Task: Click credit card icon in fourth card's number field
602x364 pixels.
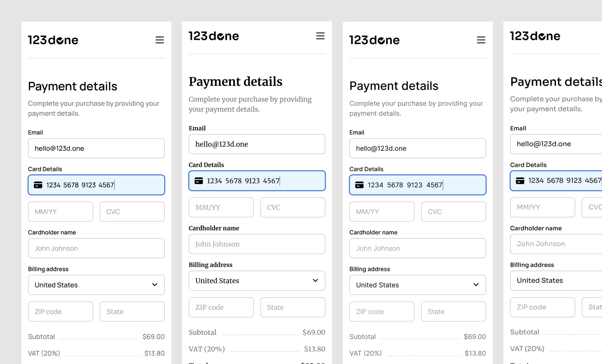Action: (x=520, y=181)
